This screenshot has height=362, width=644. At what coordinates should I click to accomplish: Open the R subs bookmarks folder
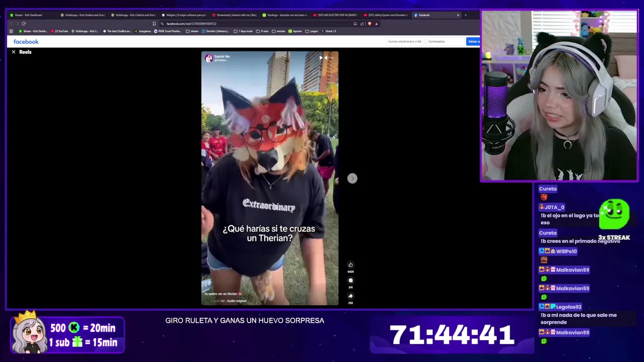point(263,31)
